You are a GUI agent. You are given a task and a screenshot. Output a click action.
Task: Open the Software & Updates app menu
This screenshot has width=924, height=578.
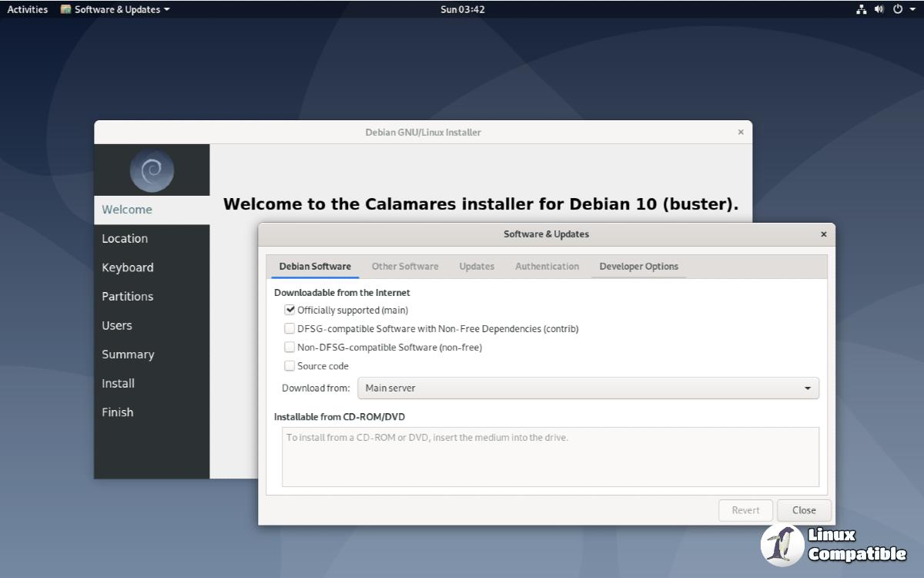pyautogui.click(x=117, y=9)
